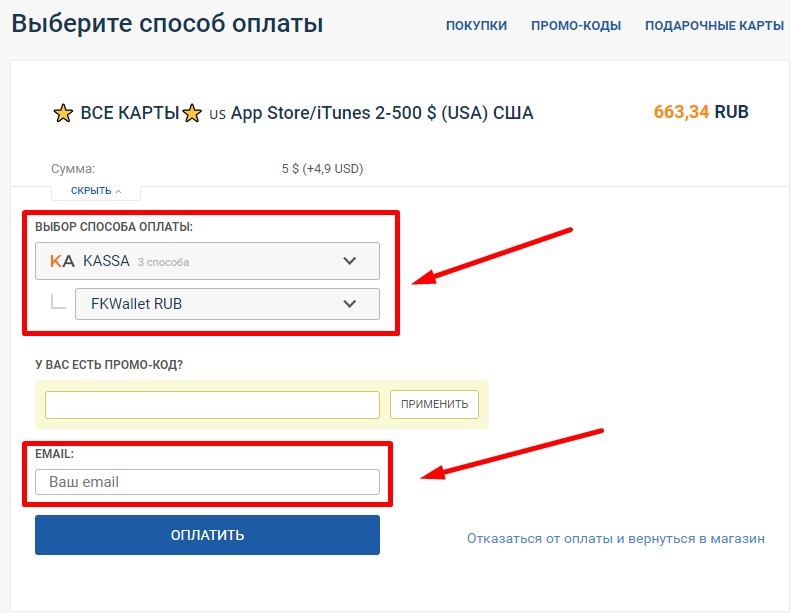791x613 pixels.
Task: Click into the Ваш email field
Action: pyautogui.click(x=207, y=482)
